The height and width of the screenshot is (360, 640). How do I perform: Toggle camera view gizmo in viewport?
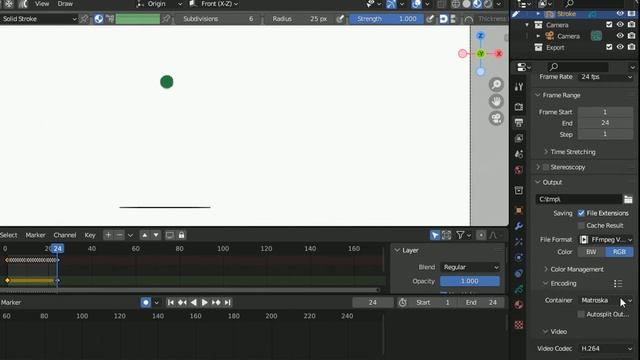point(496,118)
